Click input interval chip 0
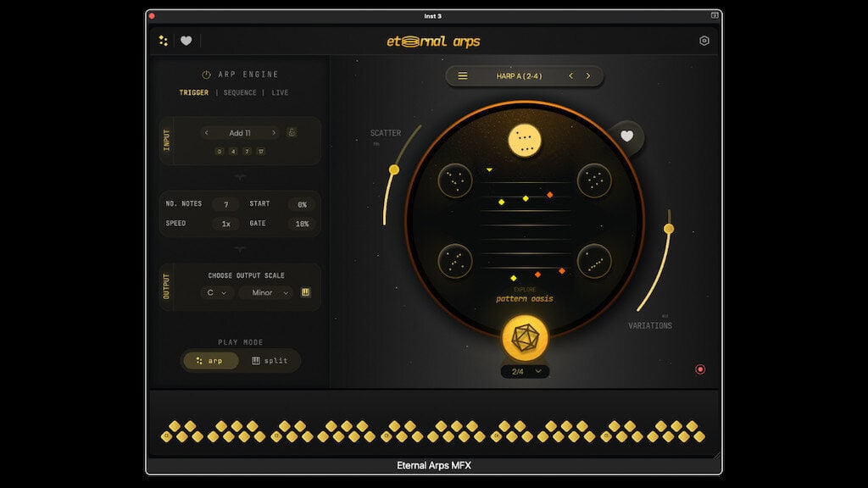Image resolution: width=868 pixels, height=488 pixels. (220, 151)
